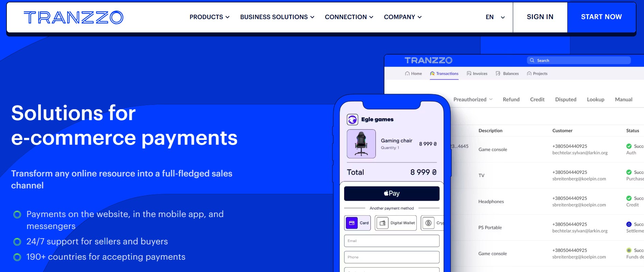The image size is (644, 272).
Task: Click the Tranzzo logo in the header
Action: coord(74,17)
